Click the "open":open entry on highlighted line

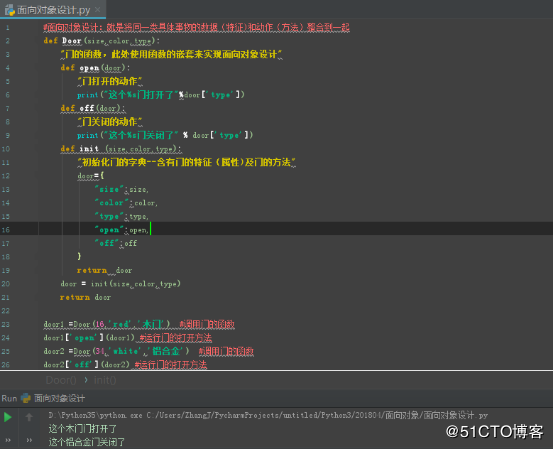pos(122,230)
